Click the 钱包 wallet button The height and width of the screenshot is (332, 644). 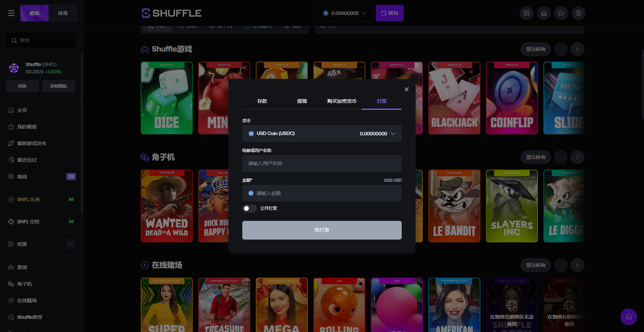pyautogui.click(x=390, y=13)
